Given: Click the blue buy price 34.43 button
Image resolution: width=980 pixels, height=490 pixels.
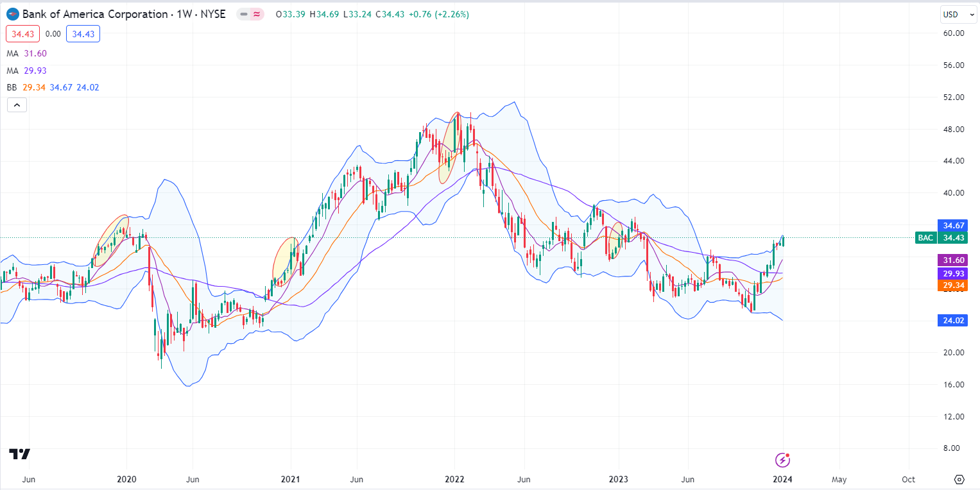Looking at the screenshot, I should (x=83, y=34).
